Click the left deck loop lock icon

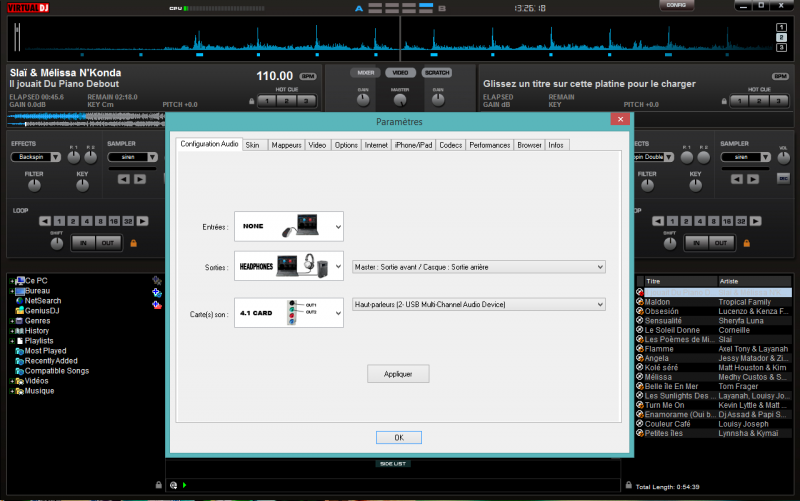coord(132,242)
